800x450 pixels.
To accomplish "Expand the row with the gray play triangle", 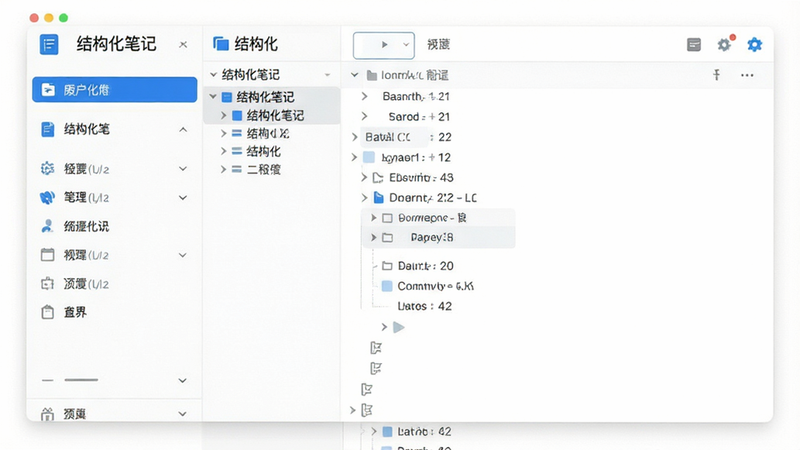I will point(384,327).
